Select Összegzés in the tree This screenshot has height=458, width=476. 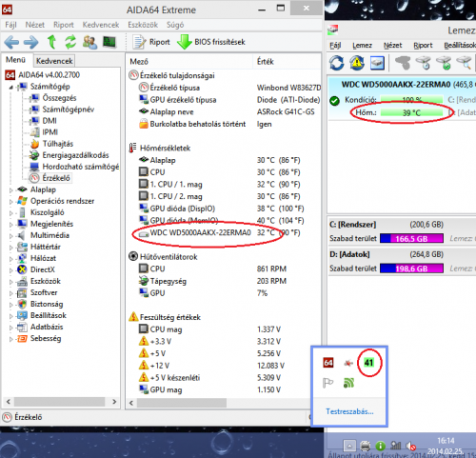click(x=59, y=98)
